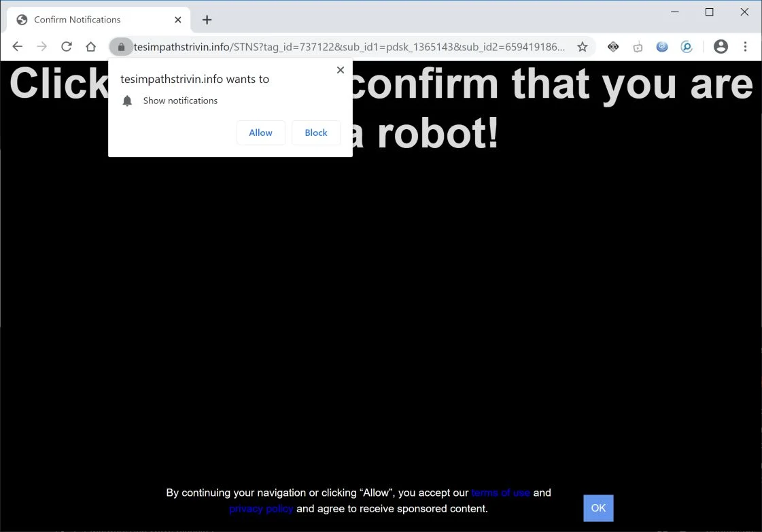Minimize the browser window
The height and width of the screenshot is (532, 762).
pyautogui.click(x=674, y=12)
